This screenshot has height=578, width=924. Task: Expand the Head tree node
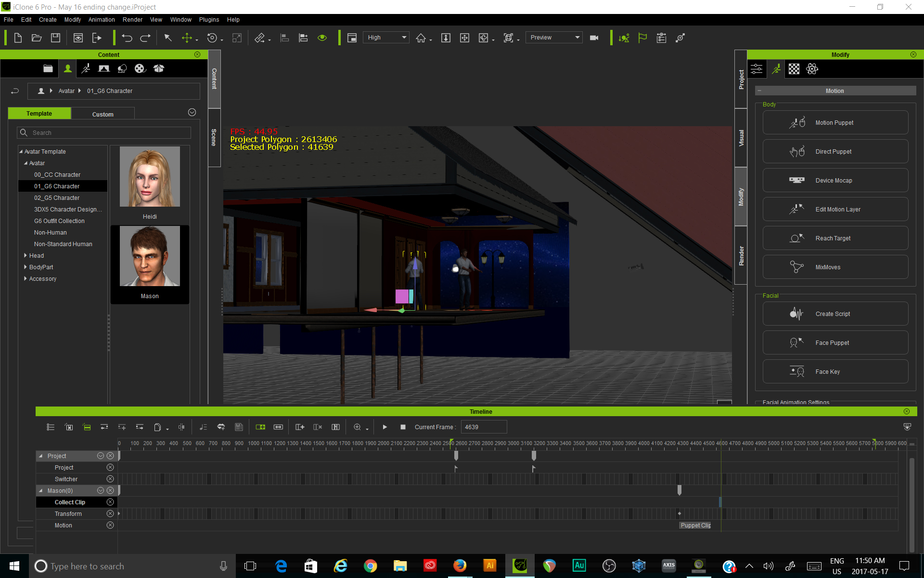(x=26, y=255)
